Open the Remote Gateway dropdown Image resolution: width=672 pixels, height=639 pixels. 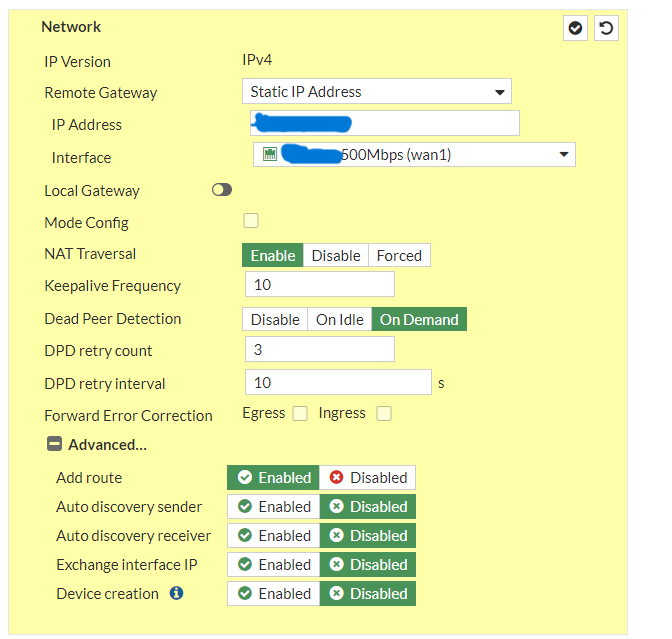click(377, 92)
